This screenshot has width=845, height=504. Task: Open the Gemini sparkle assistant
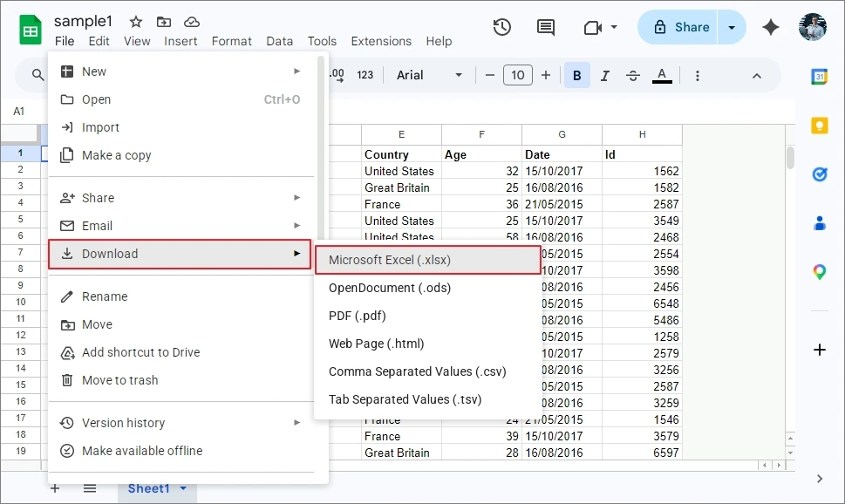(x=771, y=27)
